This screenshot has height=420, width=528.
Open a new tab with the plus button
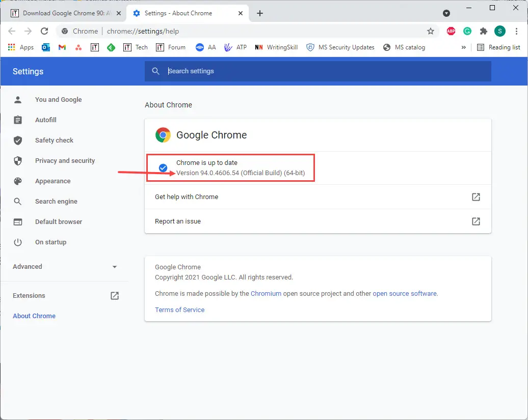(259, 13)
